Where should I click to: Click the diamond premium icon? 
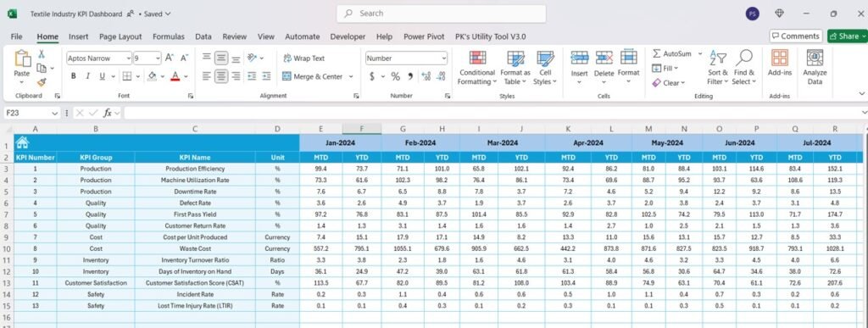[x=780, y=14]
